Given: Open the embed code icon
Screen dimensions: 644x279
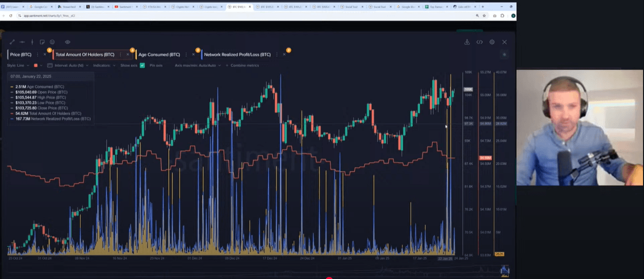Looking at the screenshot, I should pos(480,43).
